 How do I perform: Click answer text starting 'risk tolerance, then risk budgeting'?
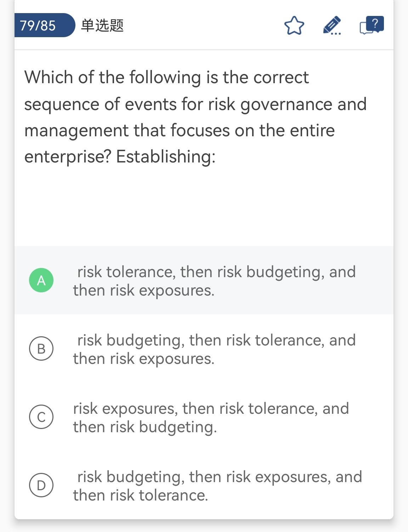point(216,272)
